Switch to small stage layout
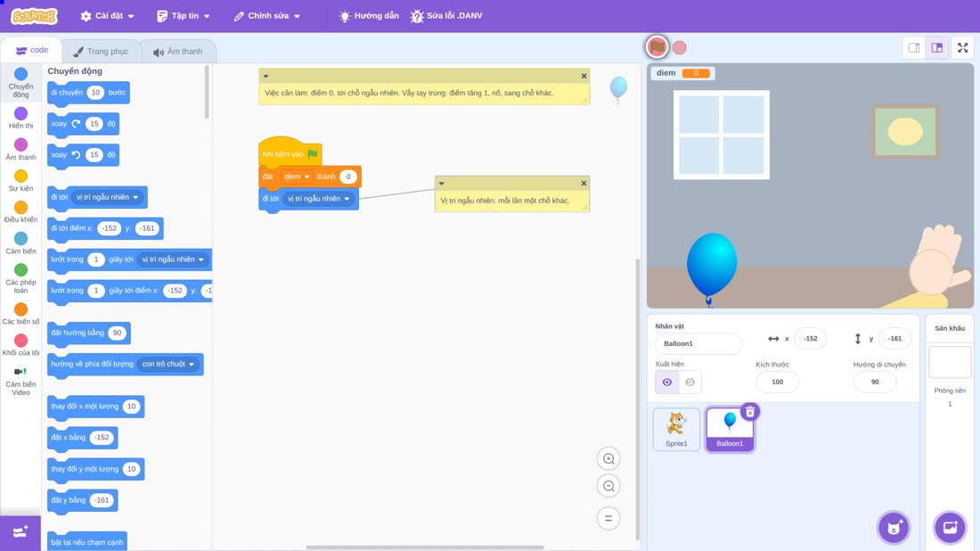The image size is (980, 551). pos(914,47)
